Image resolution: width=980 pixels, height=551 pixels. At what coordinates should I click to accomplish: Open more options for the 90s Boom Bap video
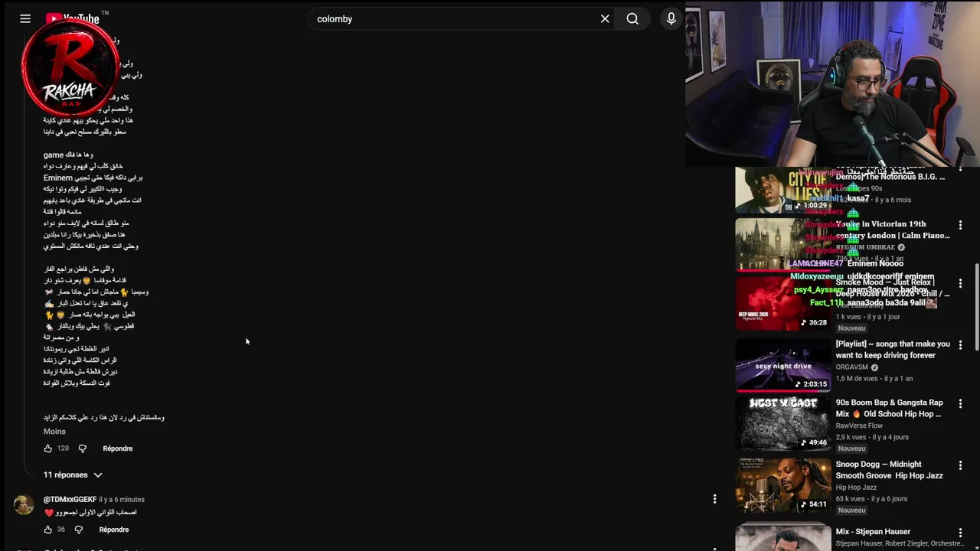[960, 404]
